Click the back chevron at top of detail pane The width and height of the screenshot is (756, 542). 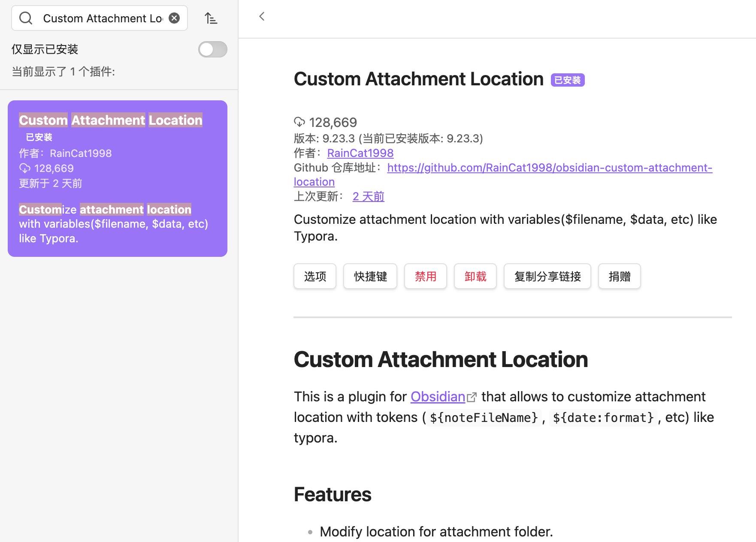tap(262, 16)
